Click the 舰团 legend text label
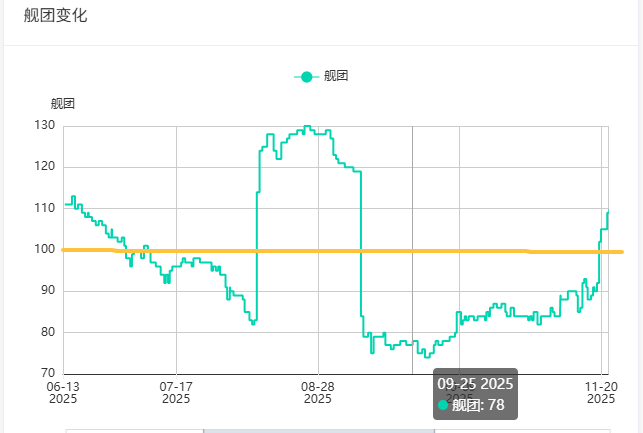 click(x=336, y=76)
